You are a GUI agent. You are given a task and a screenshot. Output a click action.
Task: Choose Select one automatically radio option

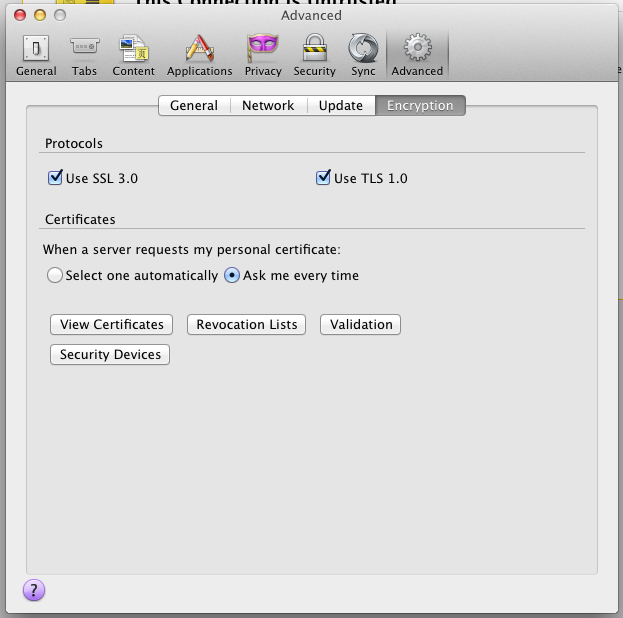[55, 275]
